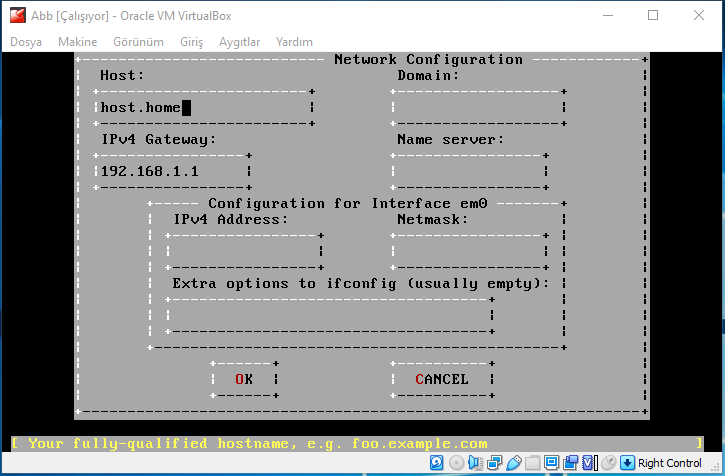Open the Dosya menu
725x476 pixels.
[26, 42]
